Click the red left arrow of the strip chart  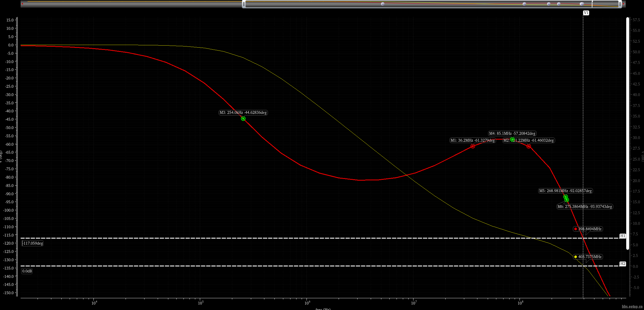tap(22, 4)
